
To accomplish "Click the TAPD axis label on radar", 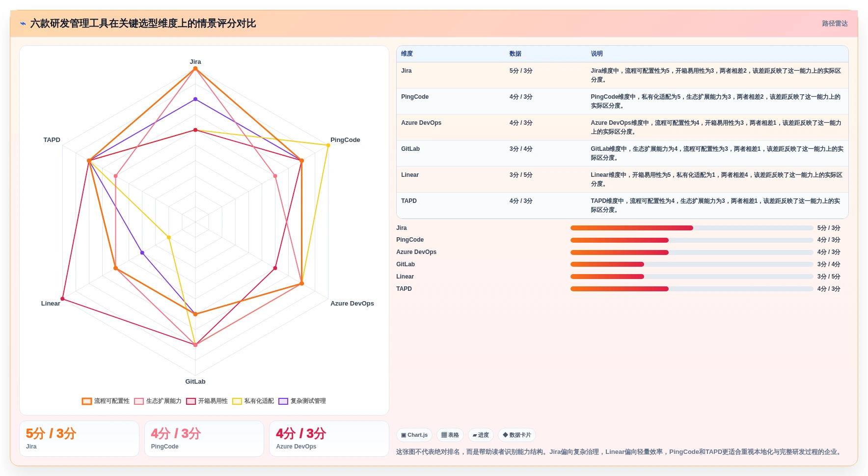I will pyautogui.click(x=52, y=140).
